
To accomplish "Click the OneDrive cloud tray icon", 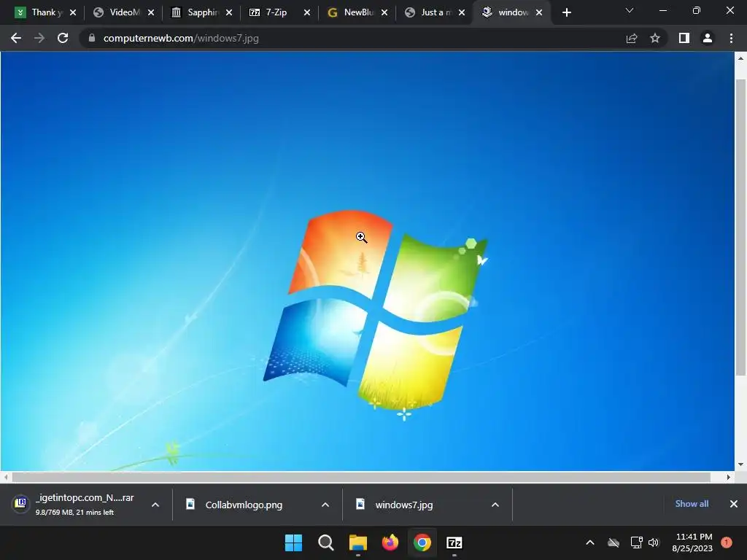I will coord(614,542).
